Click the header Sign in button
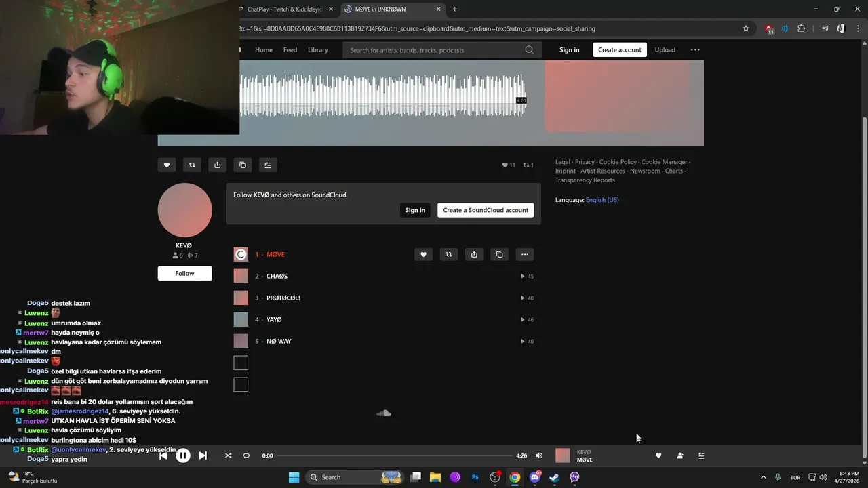 tap(570, 49)
